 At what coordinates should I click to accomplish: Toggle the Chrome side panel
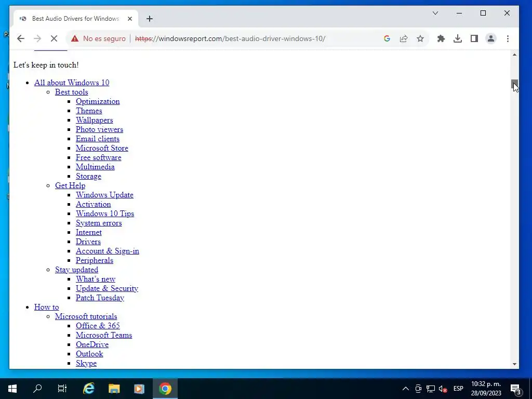point(474,38)
